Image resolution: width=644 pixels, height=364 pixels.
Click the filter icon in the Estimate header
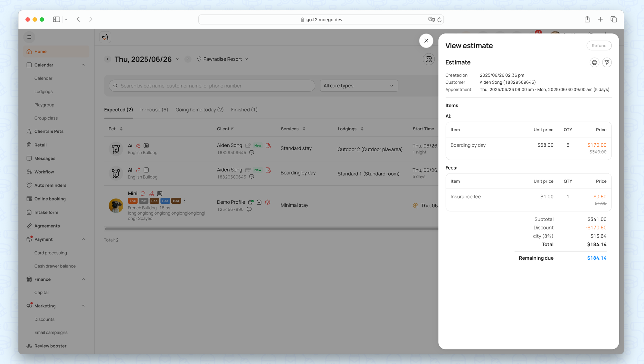(607, 62)
